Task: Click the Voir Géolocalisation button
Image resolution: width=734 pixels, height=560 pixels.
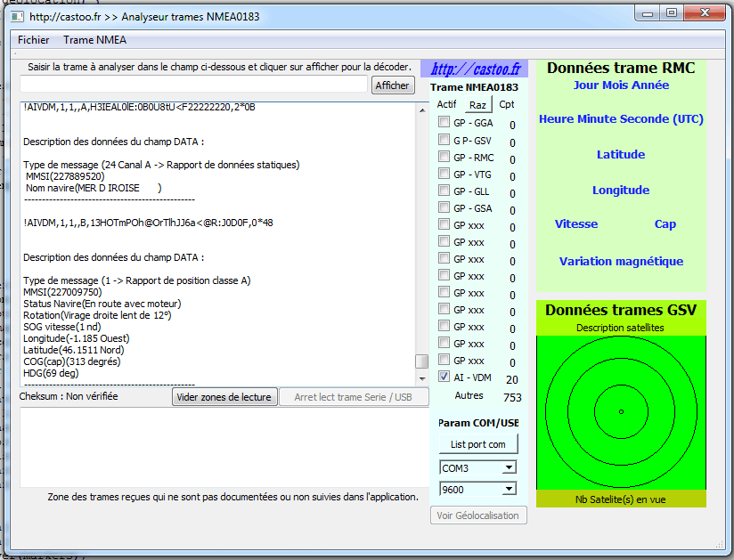Action: click(x=478, y=515)
